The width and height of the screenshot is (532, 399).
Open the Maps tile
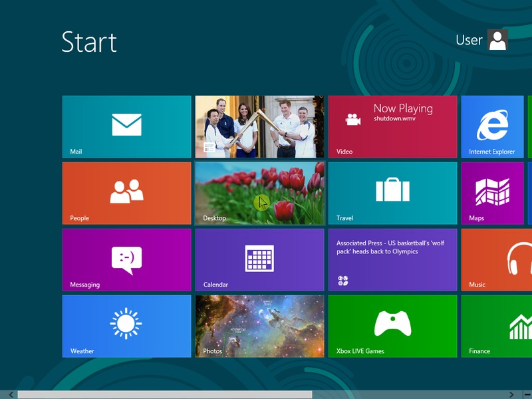click(492, 193)
